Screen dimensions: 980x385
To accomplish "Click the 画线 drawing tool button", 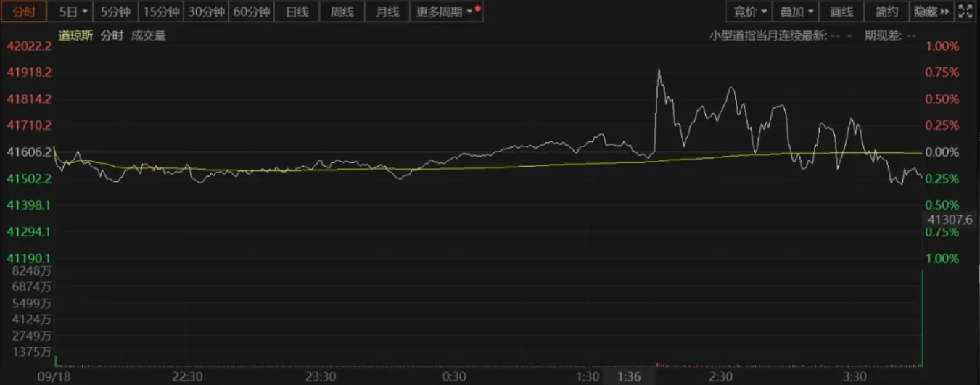I will point(841,12).
